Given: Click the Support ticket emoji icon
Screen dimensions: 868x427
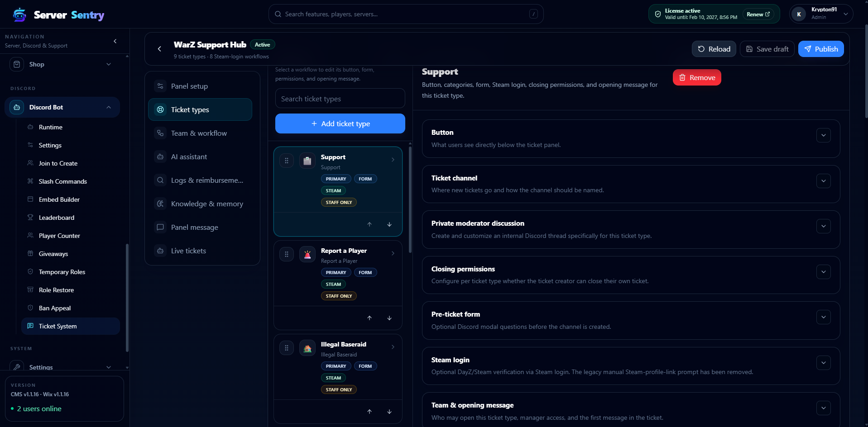Looking at the screenshot, I should [x=307, y=161].
